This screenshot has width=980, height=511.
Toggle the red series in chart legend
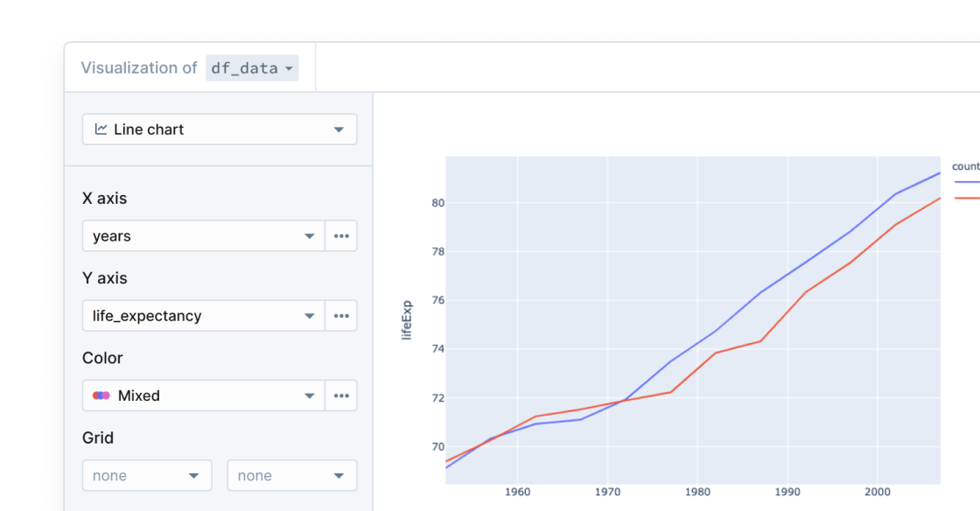tap(967, 199)
